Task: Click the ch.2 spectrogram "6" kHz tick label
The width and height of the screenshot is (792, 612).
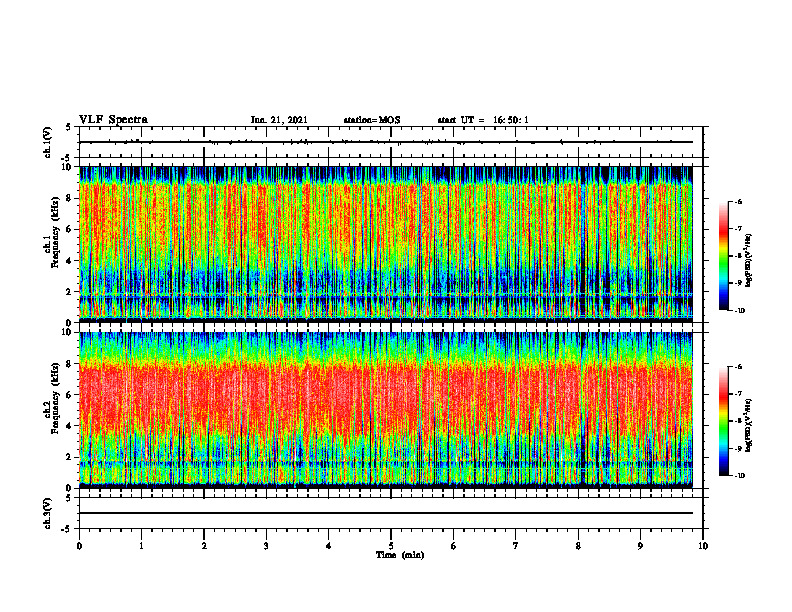Action: [71, 395]
